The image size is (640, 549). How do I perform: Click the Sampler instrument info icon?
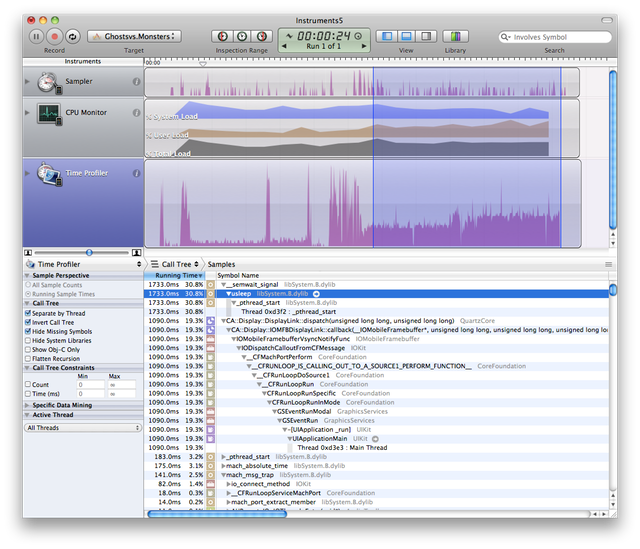point(136,82)
